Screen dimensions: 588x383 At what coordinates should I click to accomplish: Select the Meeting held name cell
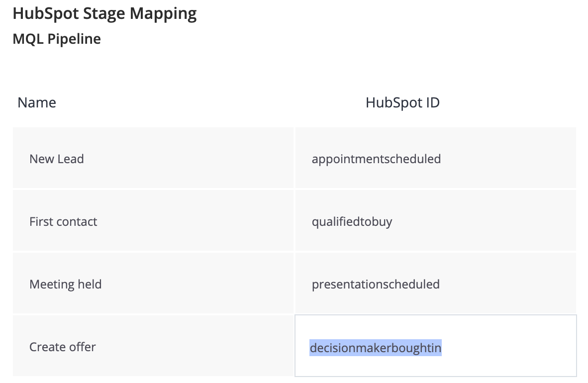tap(153, 283)
